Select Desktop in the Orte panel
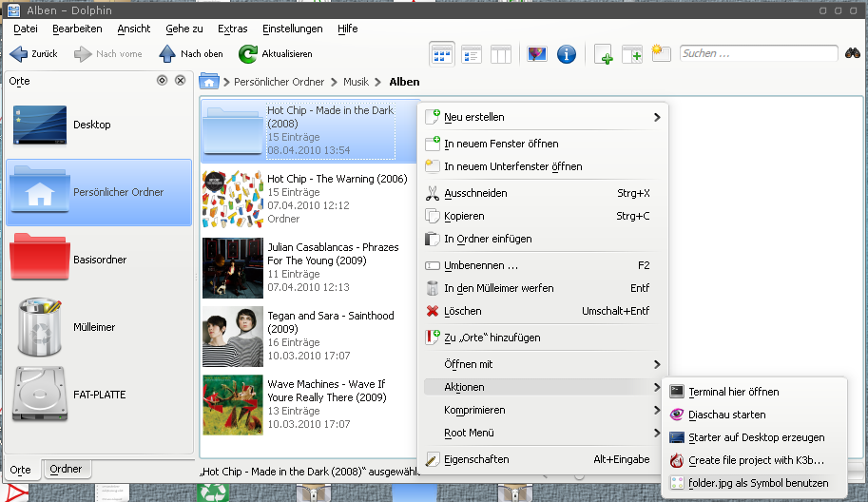Screen dimensions: 868x502 99,125
